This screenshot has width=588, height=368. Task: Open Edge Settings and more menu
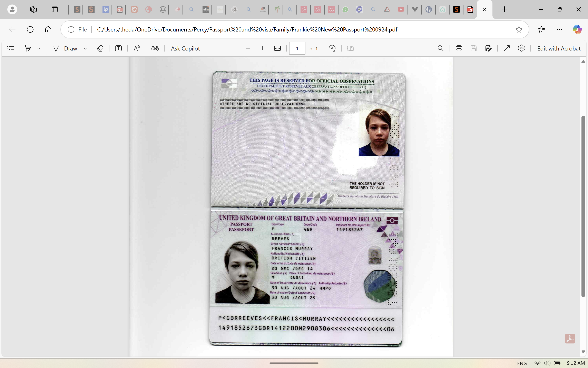coord(559,29)
